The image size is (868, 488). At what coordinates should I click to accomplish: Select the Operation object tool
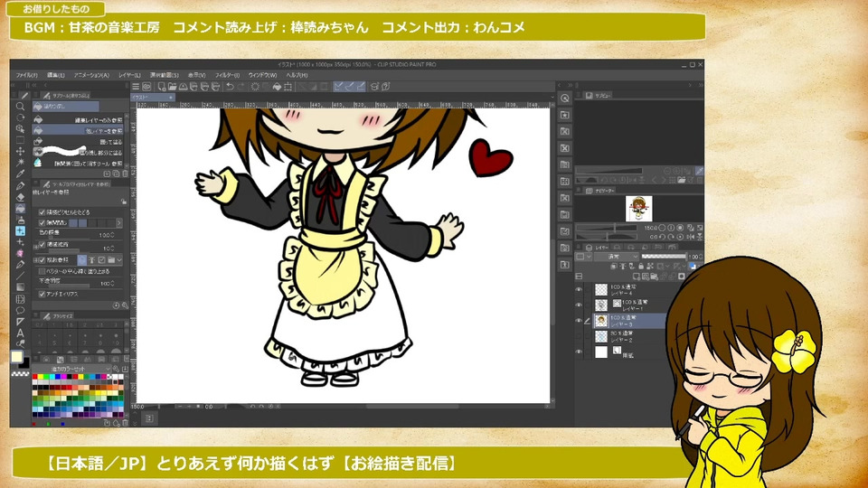tap(21, 128)
